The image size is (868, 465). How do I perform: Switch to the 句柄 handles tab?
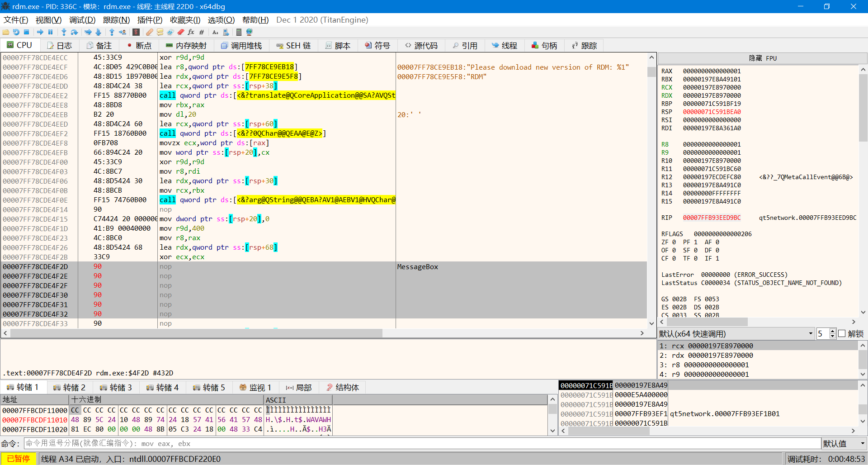(545, 46)
